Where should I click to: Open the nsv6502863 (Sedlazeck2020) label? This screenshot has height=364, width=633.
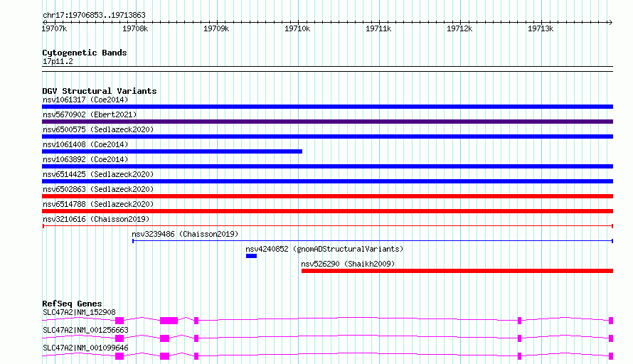point(98,189)
